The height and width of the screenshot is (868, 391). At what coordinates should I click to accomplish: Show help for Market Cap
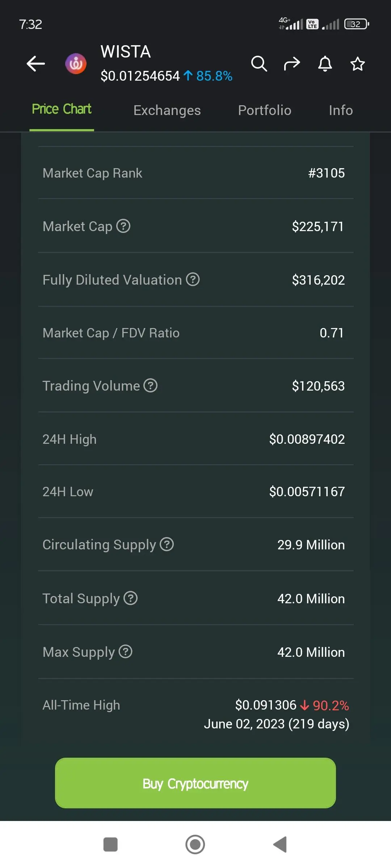pos(123,226)
